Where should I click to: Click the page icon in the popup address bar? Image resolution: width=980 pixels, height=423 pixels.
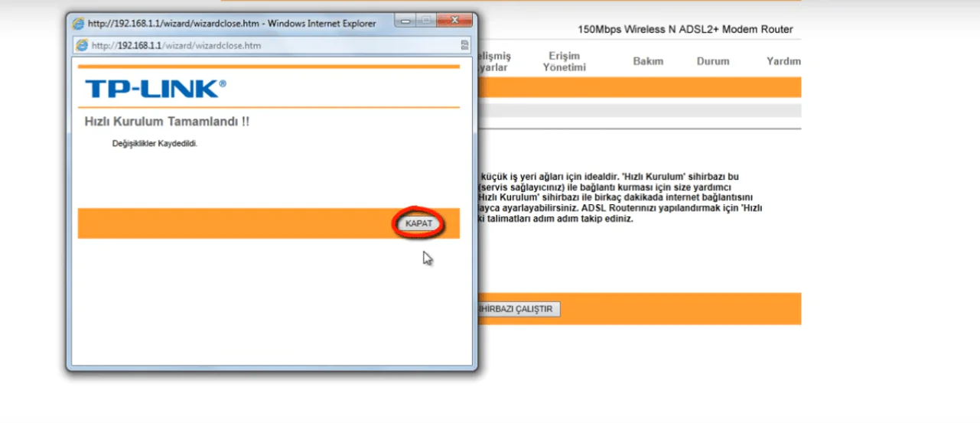[x=82, y=45]
